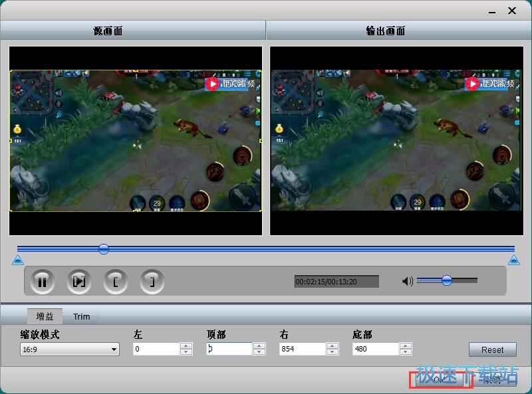Increase the 底部 value with up arrow
The width and height of the screenshot is (532, 394).
coord(406,346)
